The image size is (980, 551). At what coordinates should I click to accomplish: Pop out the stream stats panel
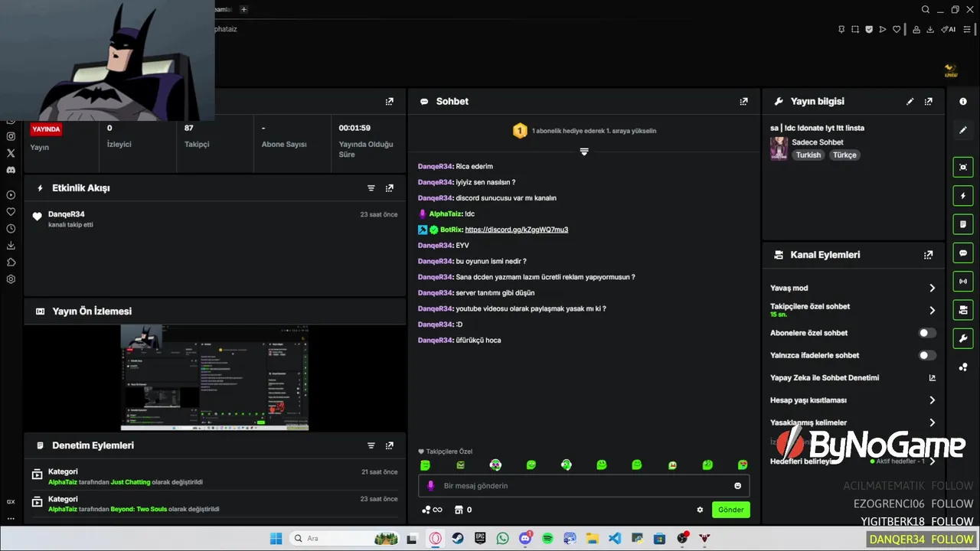pyautogui.click(x=390, y=101)
